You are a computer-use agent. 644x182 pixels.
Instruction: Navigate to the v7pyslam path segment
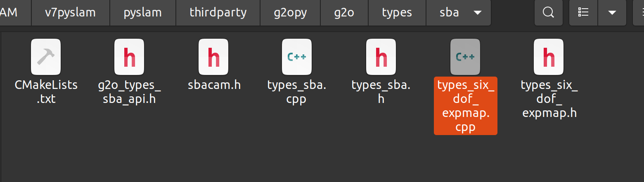tap(70, 13)
